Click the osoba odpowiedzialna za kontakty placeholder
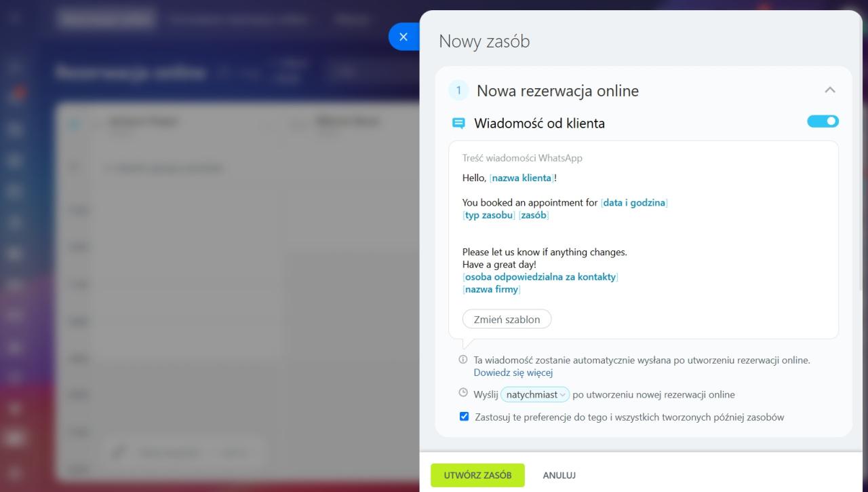Screen dimensions: 868x492 click(x=540, y=277)
